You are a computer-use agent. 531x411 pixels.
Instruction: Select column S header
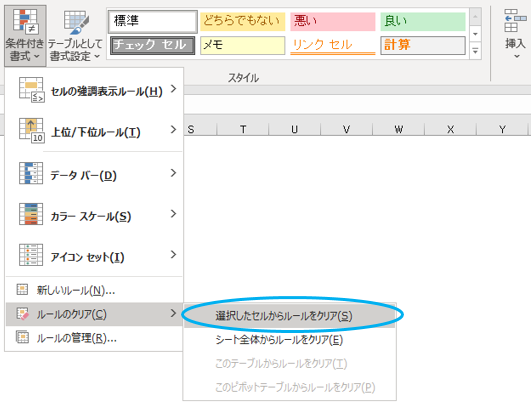200,129
